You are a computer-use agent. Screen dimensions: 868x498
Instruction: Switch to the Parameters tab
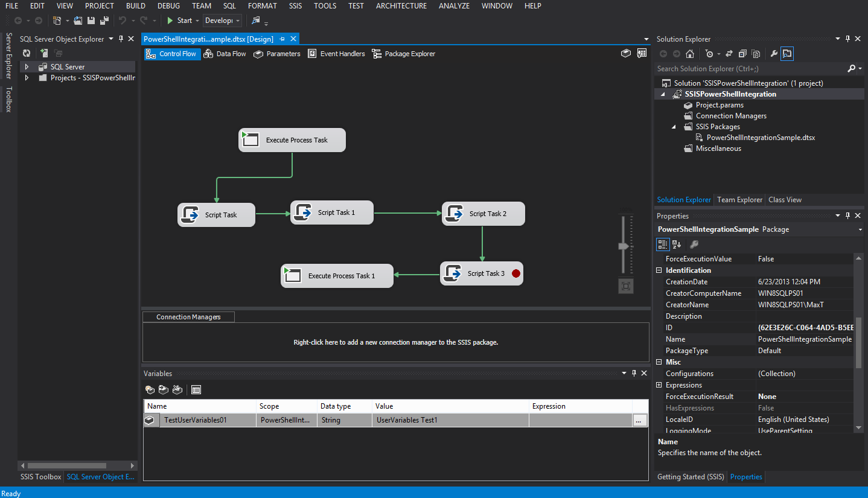[276, 54]
